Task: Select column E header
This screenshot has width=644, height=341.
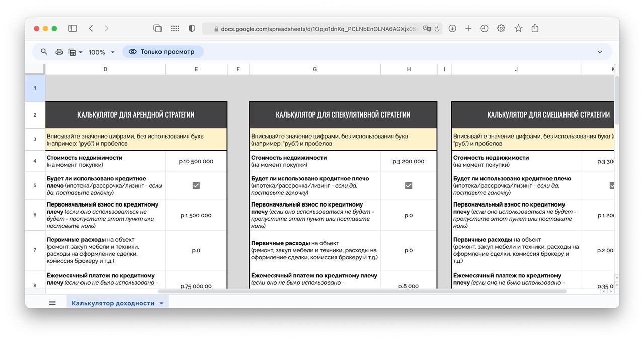Action: pos(196,69)
